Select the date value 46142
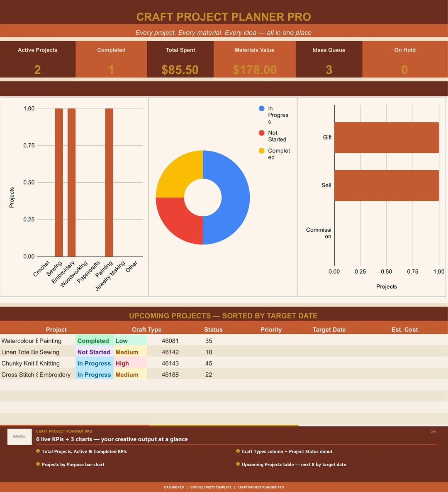Image resolution: width=448 pixels, height=492 pixels. [x=170, y=352]
